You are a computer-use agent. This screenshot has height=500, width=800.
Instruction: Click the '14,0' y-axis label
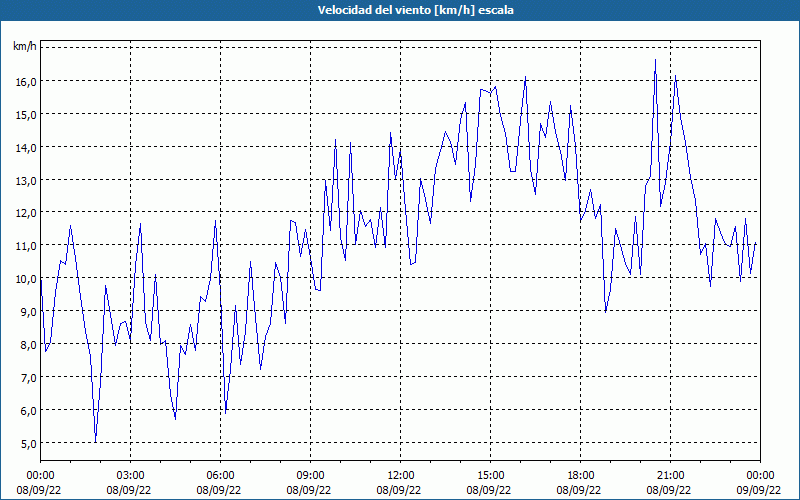click(x=26, y=147)
